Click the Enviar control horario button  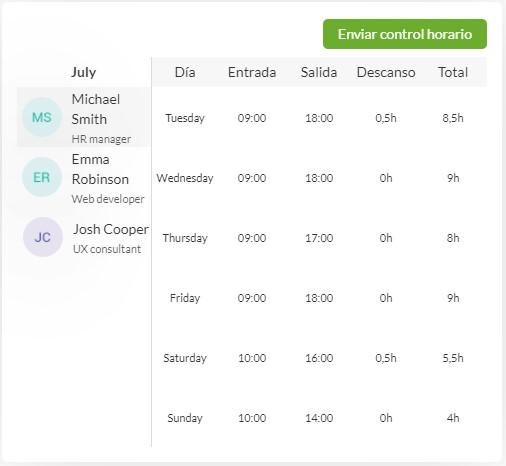pos(405,34)
